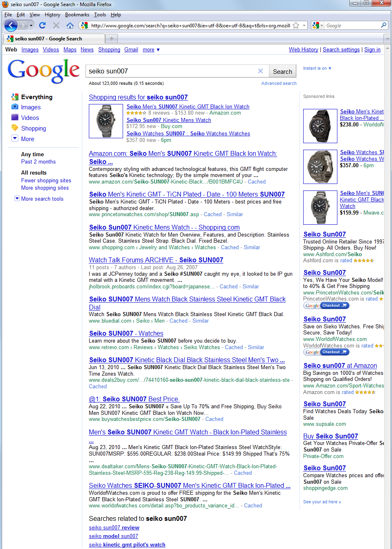Open 'Watch Talk Forums ARCHIVE - Seiko SUN007' result
This screenshot has width=392, height=549.
(x=156, y=260)
